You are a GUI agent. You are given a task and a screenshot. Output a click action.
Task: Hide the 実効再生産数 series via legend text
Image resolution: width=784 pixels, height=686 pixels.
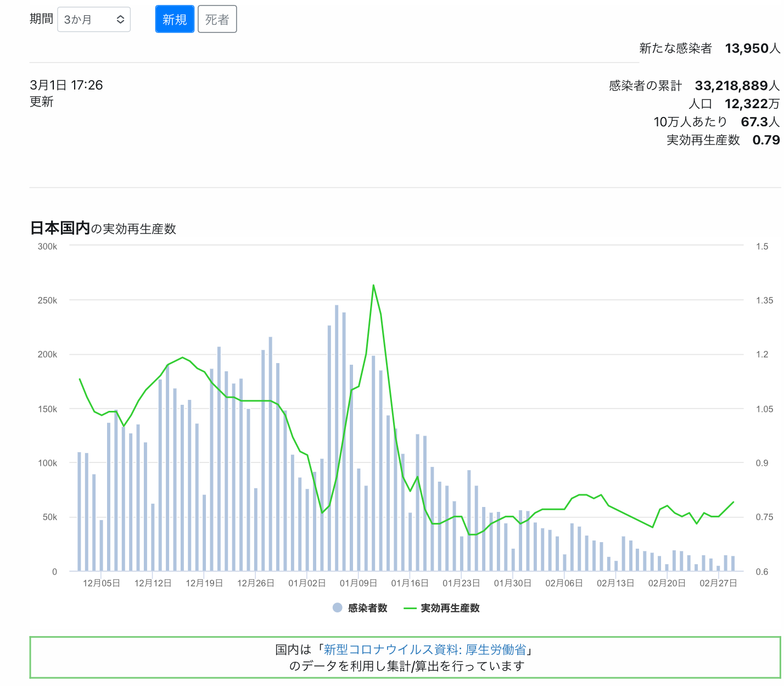pos(450,608)
